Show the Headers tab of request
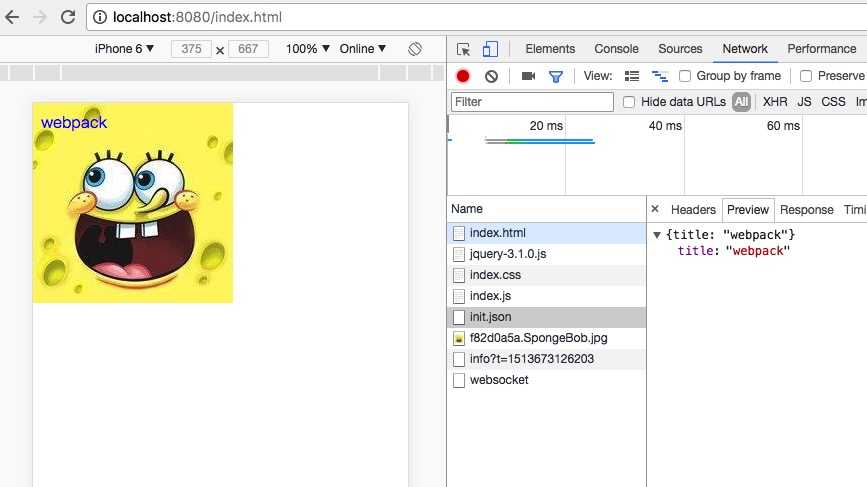 click(693, 210)
